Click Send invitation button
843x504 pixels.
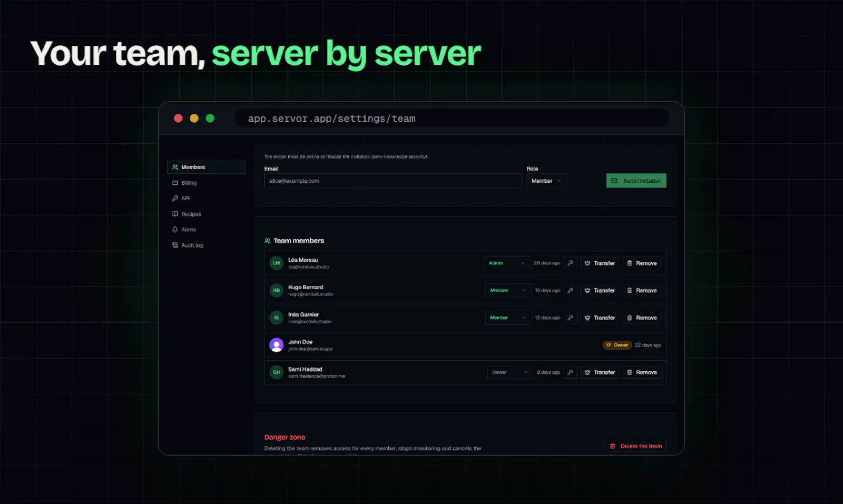click(636, 181)
